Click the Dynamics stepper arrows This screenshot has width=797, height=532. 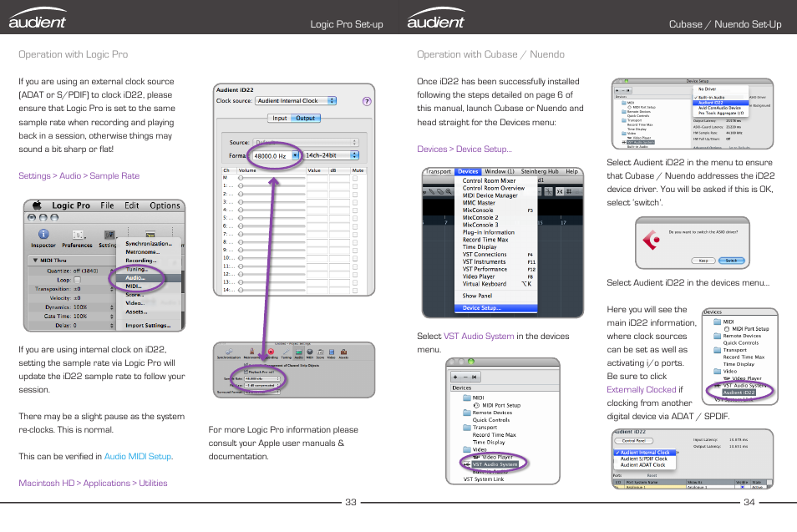(112, 307)
